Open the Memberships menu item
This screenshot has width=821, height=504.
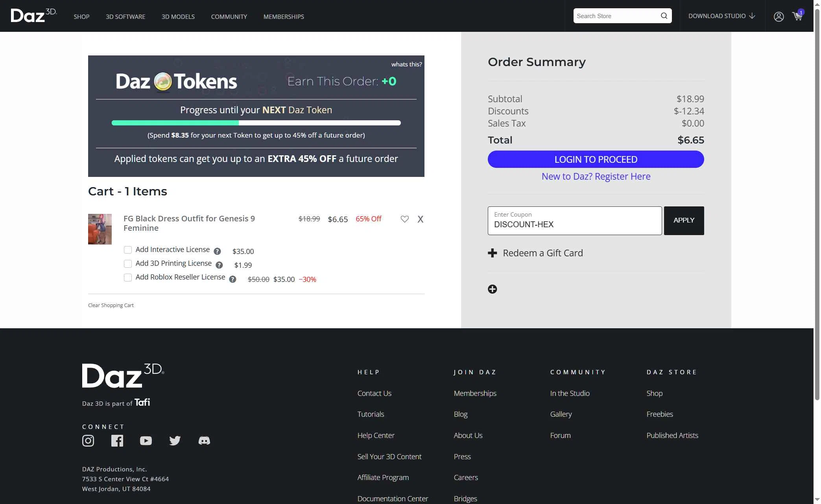pos(284,17)
